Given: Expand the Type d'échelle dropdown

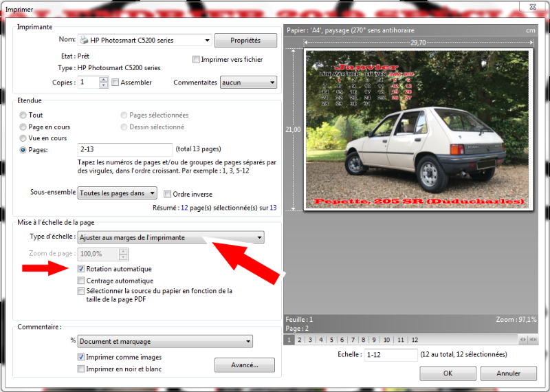Looking at the screenshot, I should point(259,237).
